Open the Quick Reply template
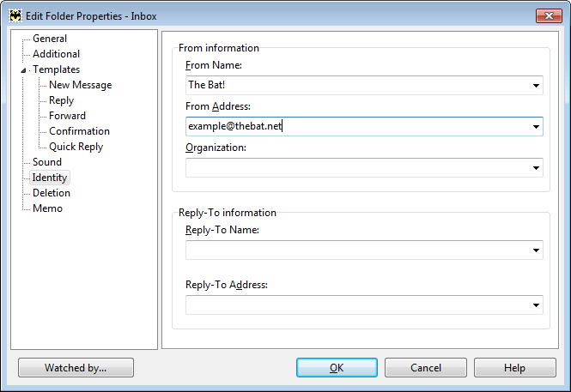This screenshot has width=571, height=392. coord(76,147)
